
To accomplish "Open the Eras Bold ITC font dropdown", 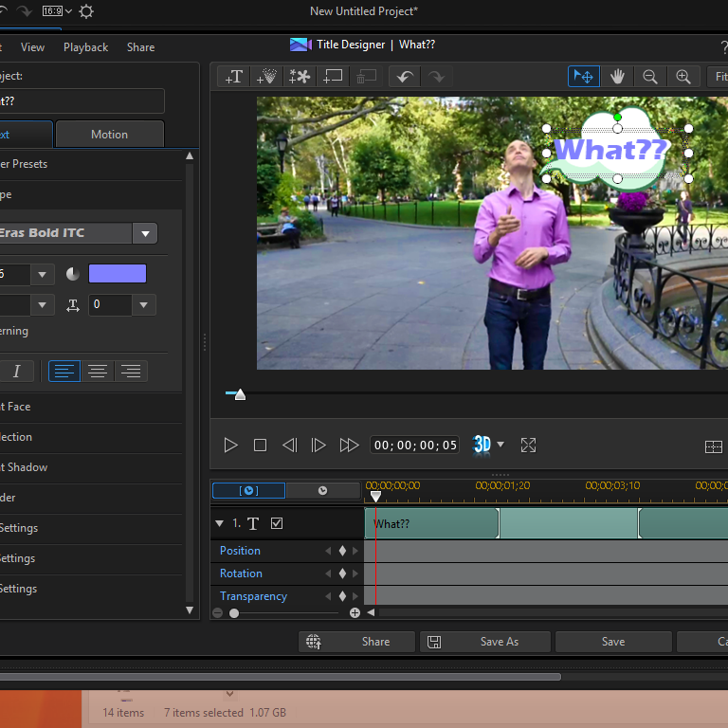I will [x=145, y=233].
